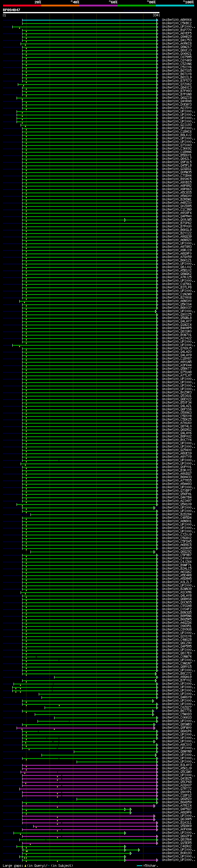Click the green alignment bar of B1P770
Screen dimensions: 197x868
pyautogui.click(x=90, y=30)
